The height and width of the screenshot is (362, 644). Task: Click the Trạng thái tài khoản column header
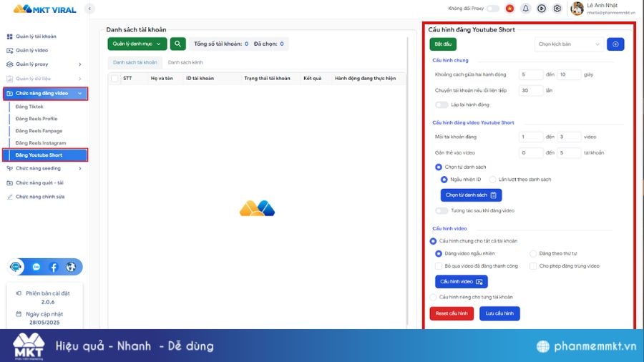[267, 79]
